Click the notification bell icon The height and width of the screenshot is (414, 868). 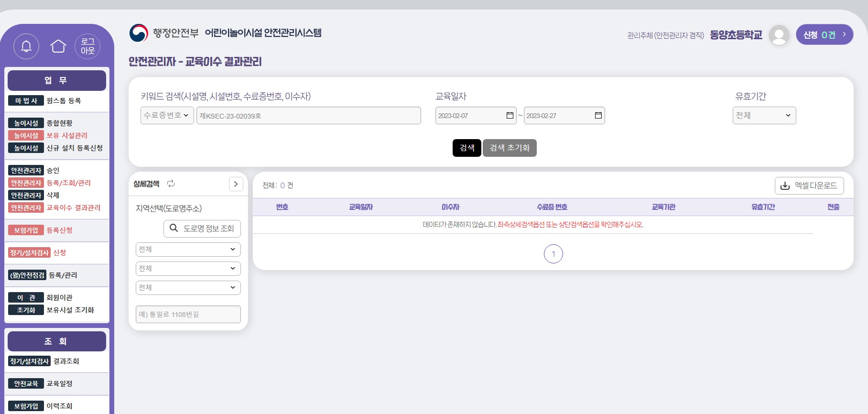point(26,46)
